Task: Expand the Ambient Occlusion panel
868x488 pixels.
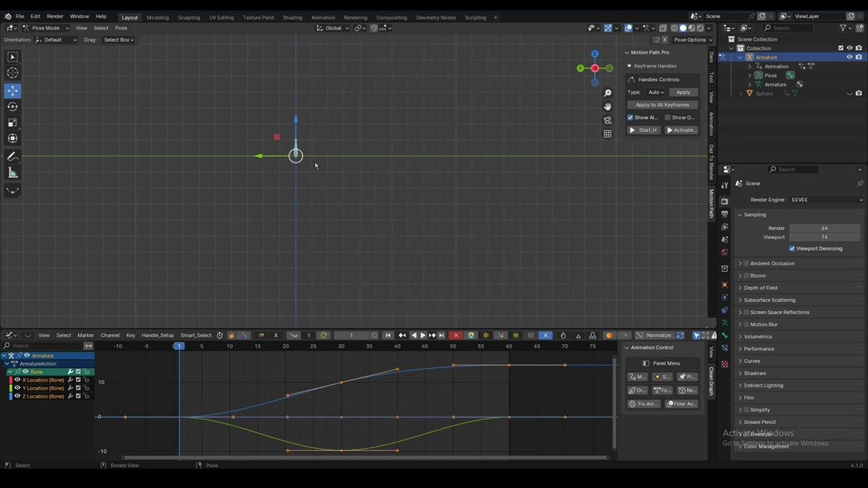Action: (740, 263)
